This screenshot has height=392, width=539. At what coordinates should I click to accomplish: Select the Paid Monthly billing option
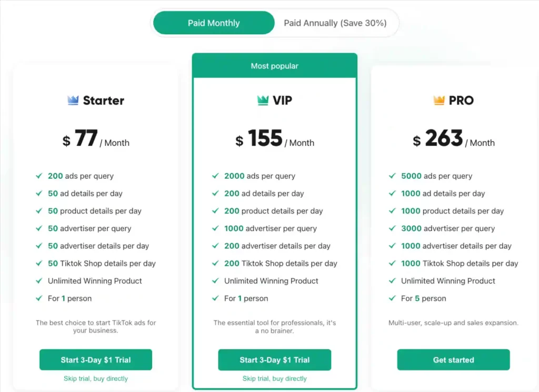(x=213, y=23)
